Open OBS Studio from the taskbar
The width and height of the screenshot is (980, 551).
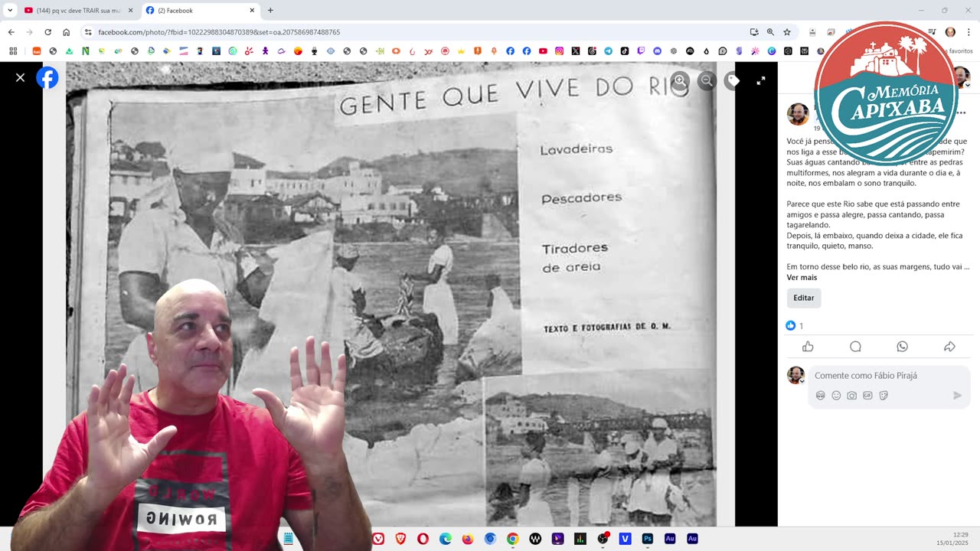[x=603, y=539]
